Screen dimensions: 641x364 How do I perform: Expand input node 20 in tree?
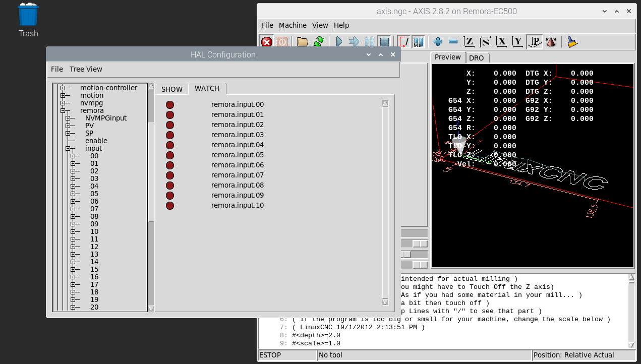coord(73,308)
